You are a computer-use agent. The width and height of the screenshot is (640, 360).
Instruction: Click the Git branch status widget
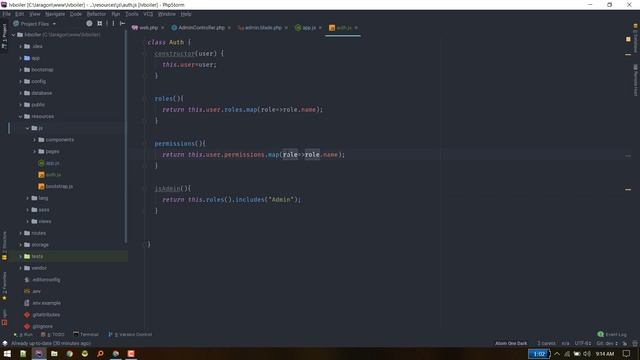pyautogui.click(x=608, y=343)
